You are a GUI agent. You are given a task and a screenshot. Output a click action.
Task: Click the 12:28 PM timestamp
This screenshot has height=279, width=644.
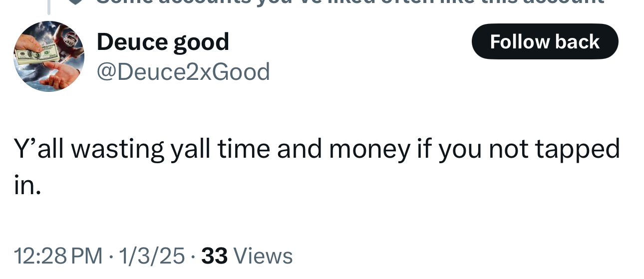tap(58, 256)
